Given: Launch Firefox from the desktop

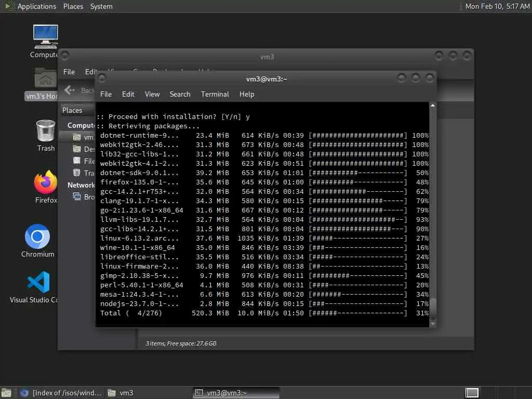Looking at the screenshot, I should (46, 187).
